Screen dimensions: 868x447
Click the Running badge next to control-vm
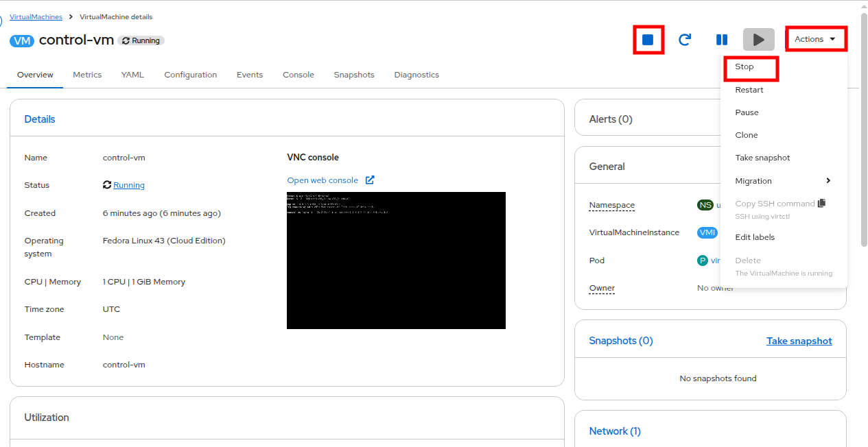(x=141, y=40)
